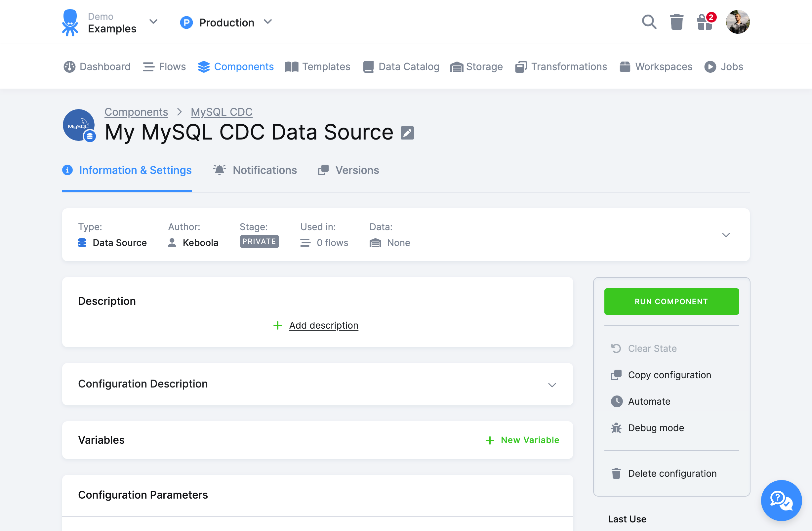Image resolution: width=812 pixels, height=531 pixels.
Task: Click the Transformations navigation icon
Action: point(520,66)
